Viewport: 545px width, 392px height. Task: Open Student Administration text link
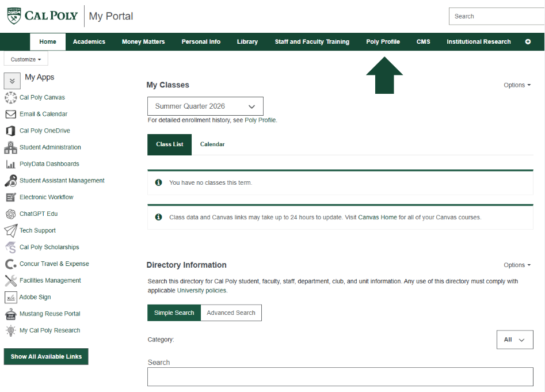click(x=50, y=147)
